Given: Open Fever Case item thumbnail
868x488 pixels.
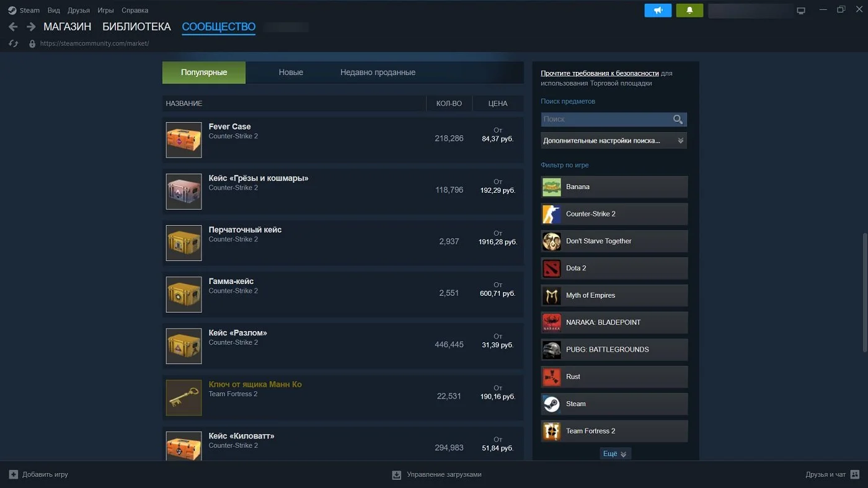Looking at the screenshot, I should click(184, 140).
